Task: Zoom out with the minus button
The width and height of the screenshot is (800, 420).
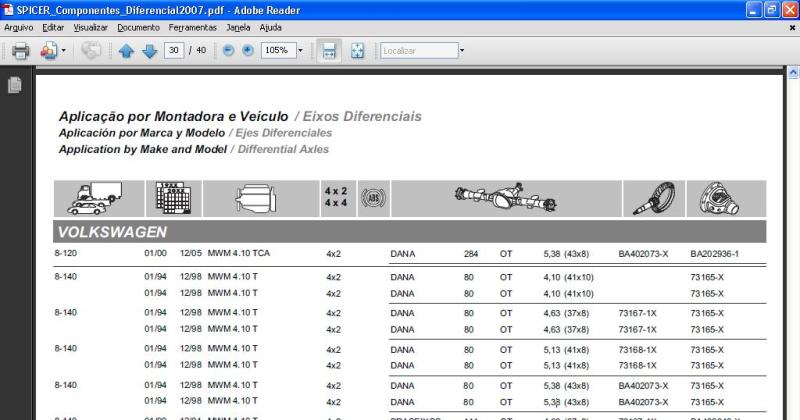Action: pyautogui.click(x=229, y=51)
